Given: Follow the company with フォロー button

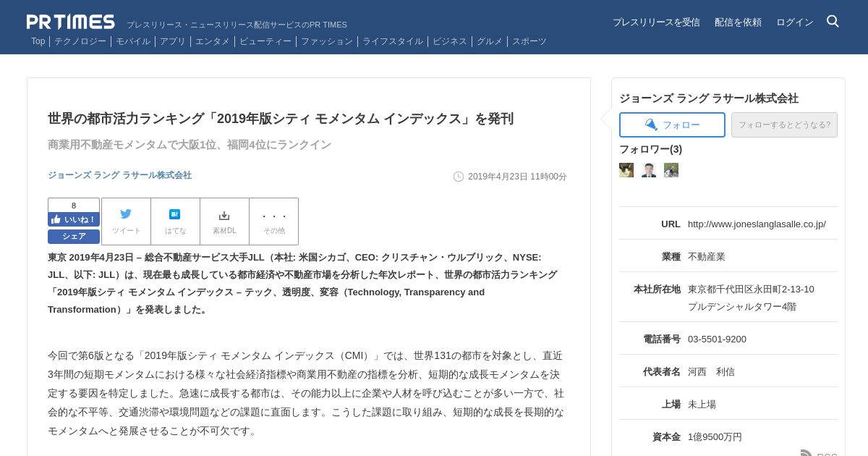Looking at the screenshot, I should [x=672, y=124].
